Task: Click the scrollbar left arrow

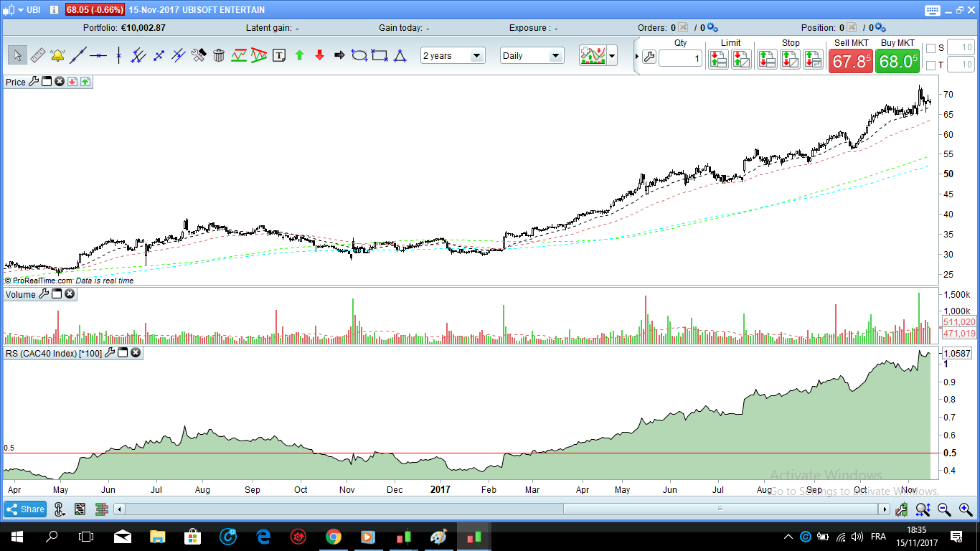Action: (x=120, y=509)
